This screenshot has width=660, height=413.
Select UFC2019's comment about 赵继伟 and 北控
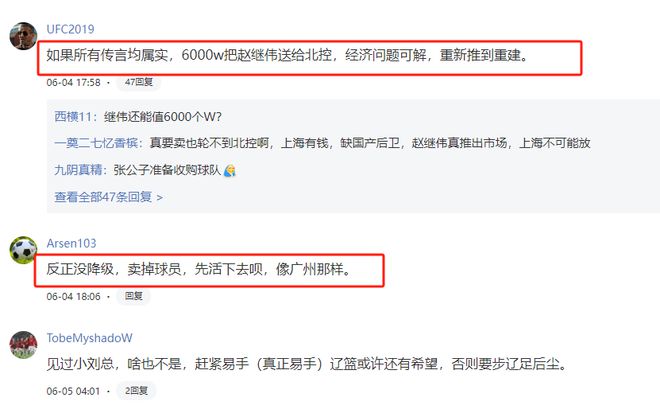tap(287, 55)
